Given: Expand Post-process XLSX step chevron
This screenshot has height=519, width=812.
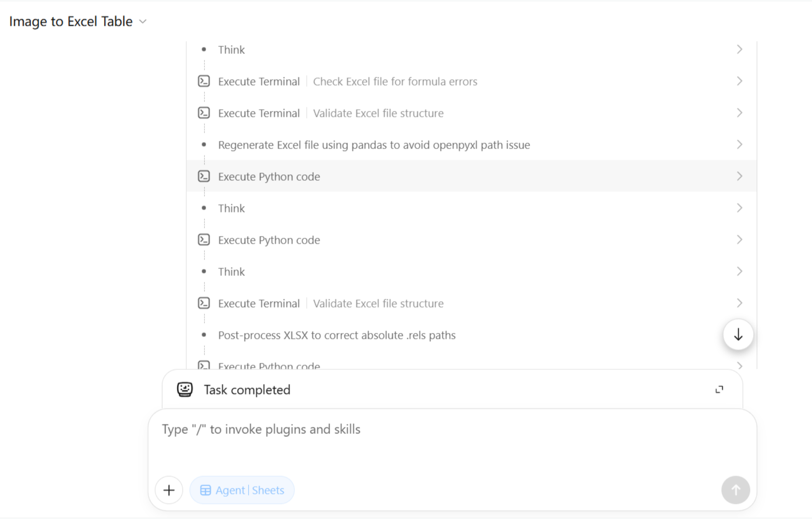Looking at the screenshot, I should point(739,335).
